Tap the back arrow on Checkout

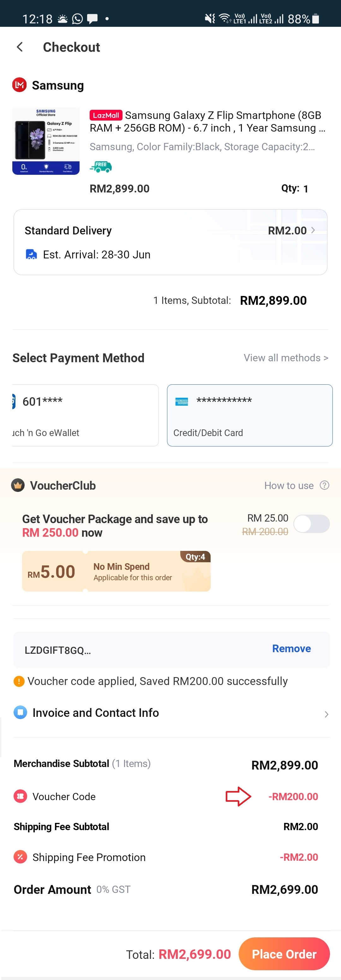click(x=20, y=47)
